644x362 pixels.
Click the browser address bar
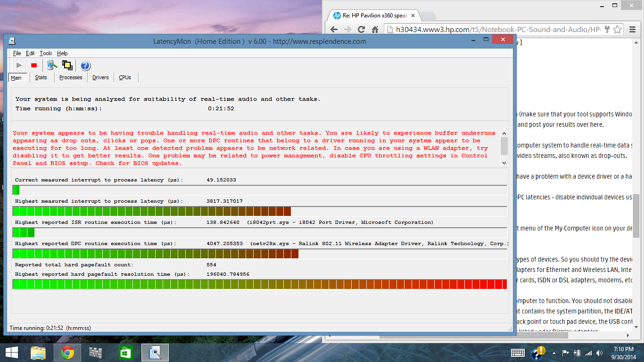coord(471,29)
